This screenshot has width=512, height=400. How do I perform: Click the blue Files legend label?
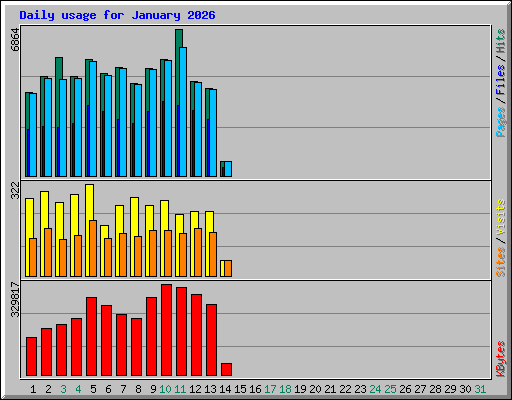click(x=500, y=79)
